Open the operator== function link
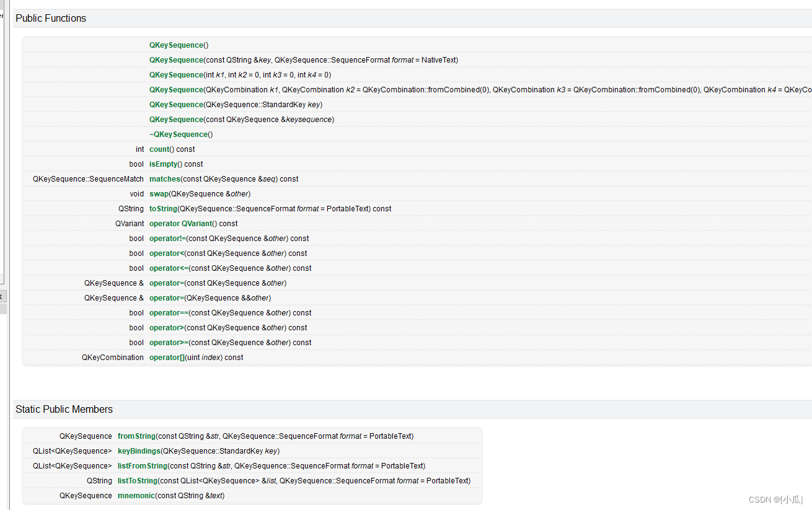812x510 pixels. (169, 313)
